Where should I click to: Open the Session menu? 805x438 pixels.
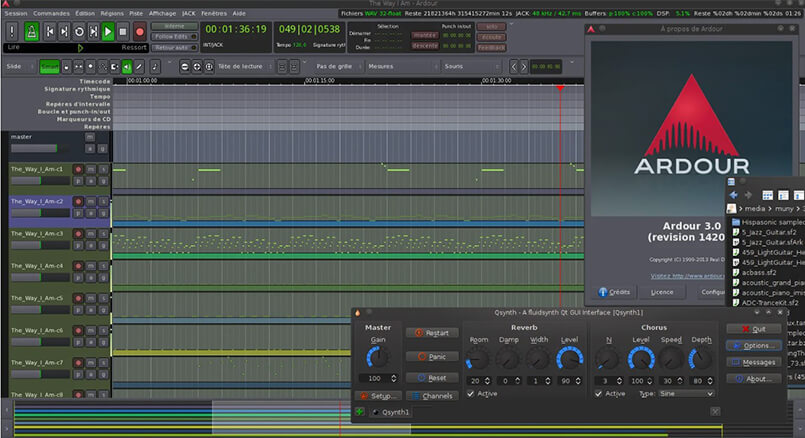click(x=16, y=13)
